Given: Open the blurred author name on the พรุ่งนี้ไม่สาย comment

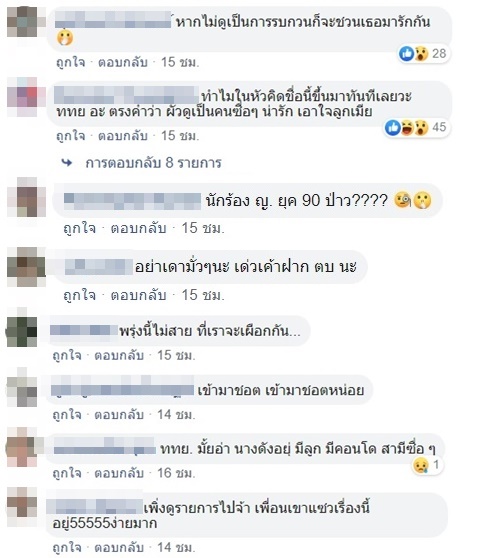Looking at the screenshot, I should [84, 331].
